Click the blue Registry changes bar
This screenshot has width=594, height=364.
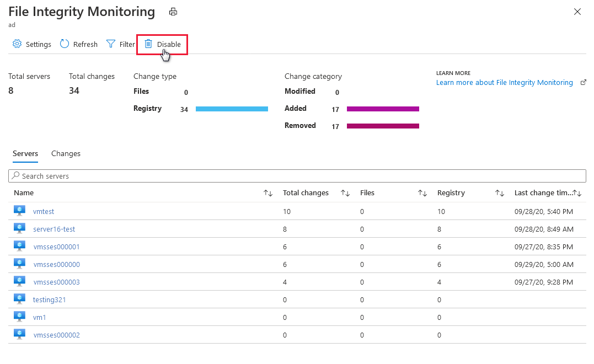pos(232,109)
